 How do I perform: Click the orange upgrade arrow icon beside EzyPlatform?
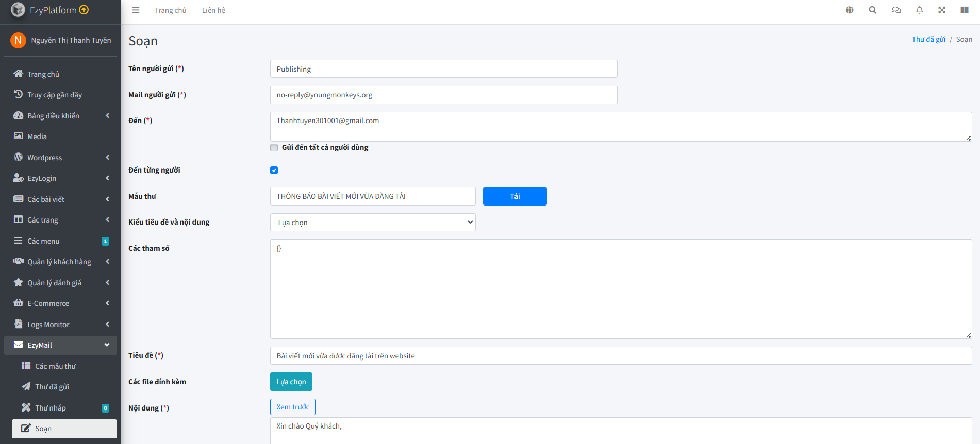click(x=84, y=10)
